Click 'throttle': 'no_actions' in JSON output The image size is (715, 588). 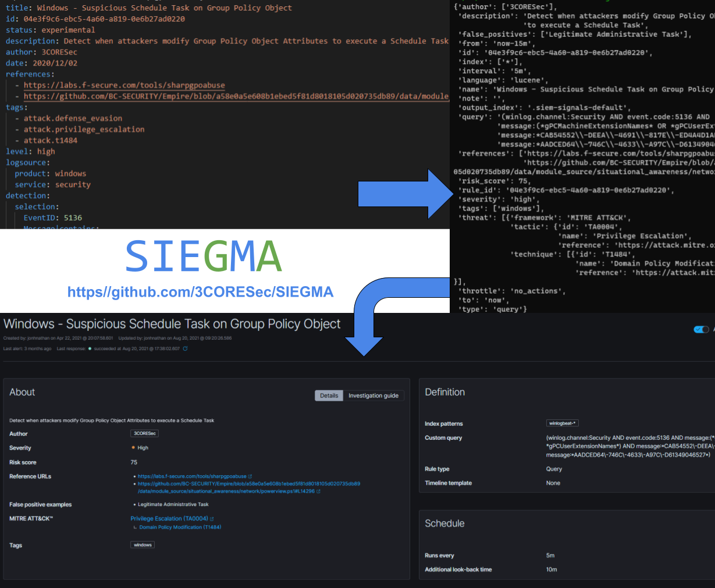(x=513, y=291)
